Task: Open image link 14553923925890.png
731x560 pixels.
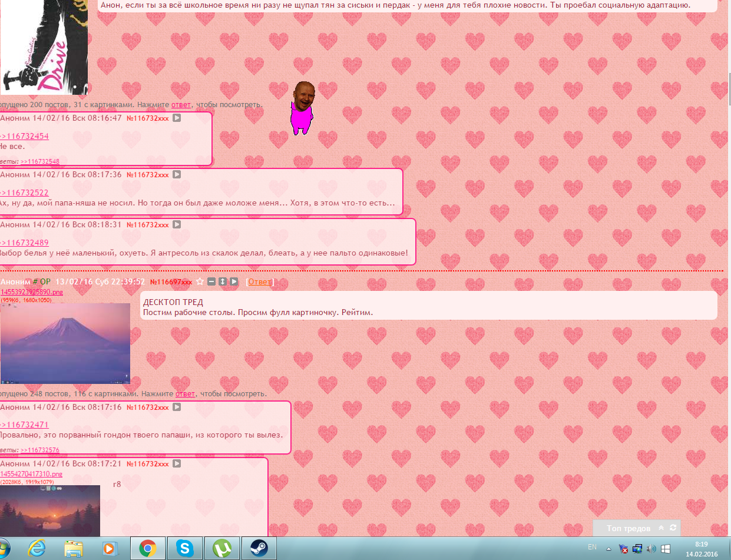Action: coord(31,293)
